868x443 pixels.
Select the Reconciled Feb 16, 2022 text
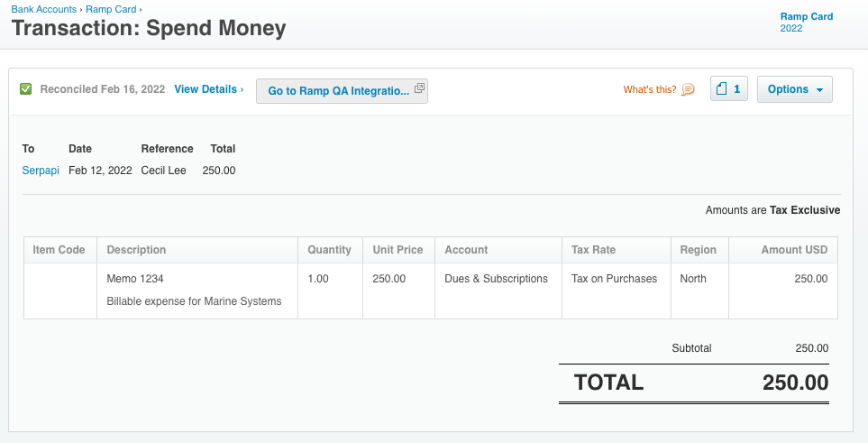(103, 89)
